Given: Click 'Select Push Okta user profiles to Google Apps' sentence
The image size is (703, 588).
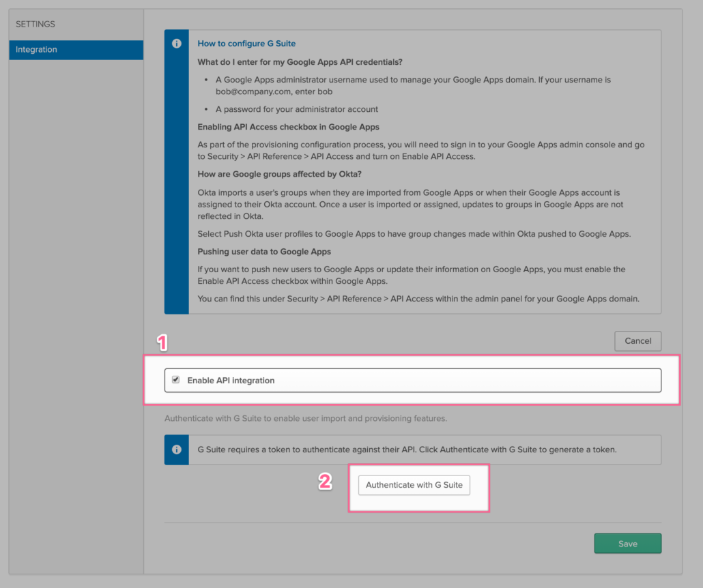Looking at the screenshot, I should coord(414,234).
